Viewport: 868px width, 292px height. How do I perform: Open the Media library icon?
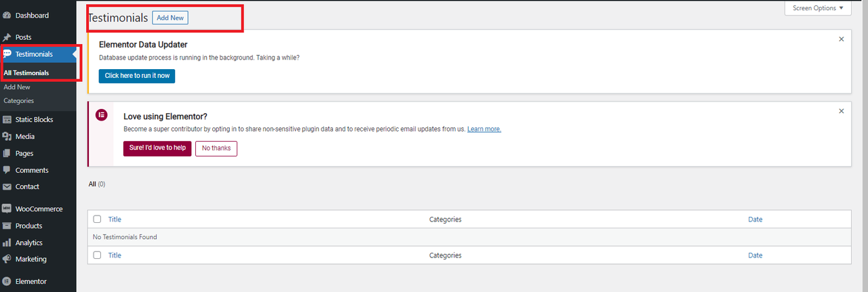coord(7,136)
